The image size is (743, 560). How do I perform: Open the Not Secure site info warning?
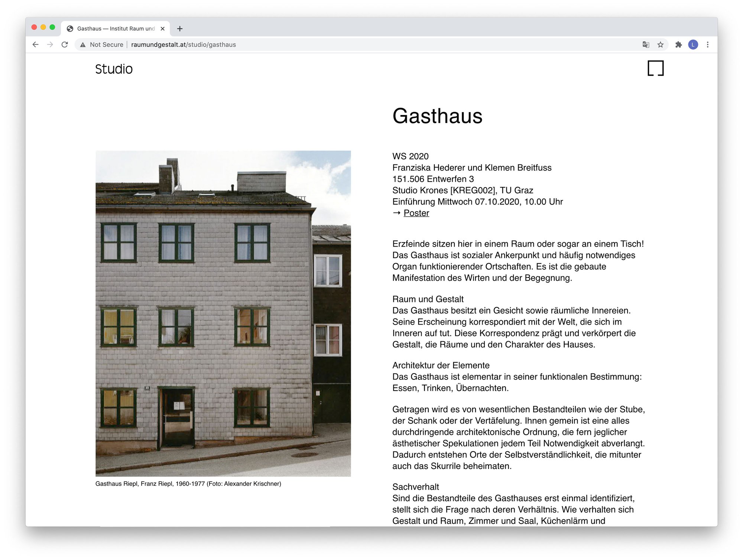coord(102,45)
